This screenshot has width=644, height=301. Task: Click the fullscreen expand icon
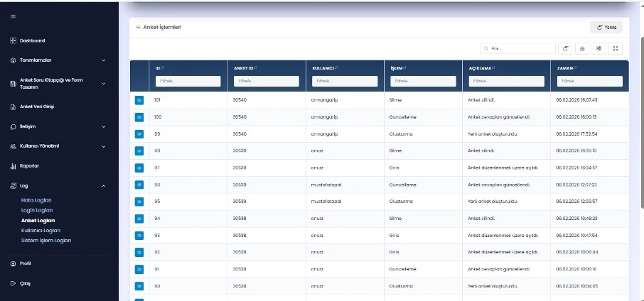(616, 48)
